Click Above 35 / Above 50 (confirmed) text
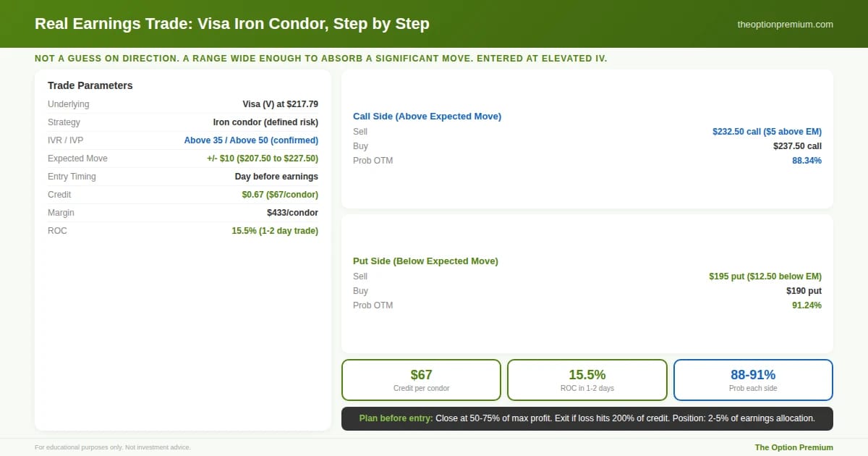The image size is (868, 456). coord(251,140)
